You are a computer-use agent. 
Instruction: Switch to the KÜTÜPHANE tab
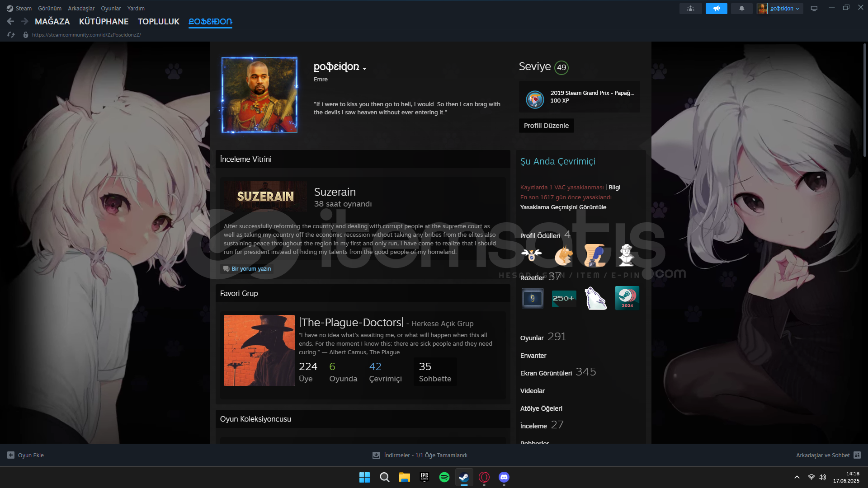click(x=104, y=21)
